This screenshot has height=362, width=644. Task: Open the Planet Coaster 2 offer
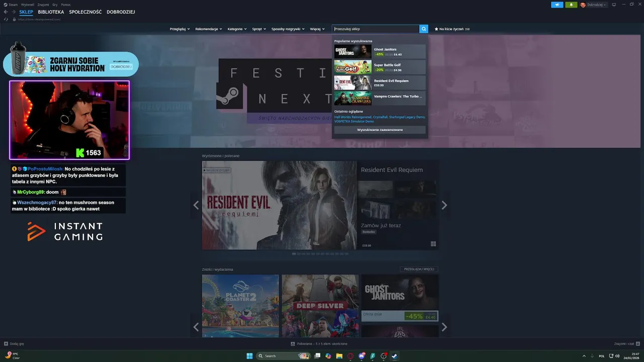240,306
